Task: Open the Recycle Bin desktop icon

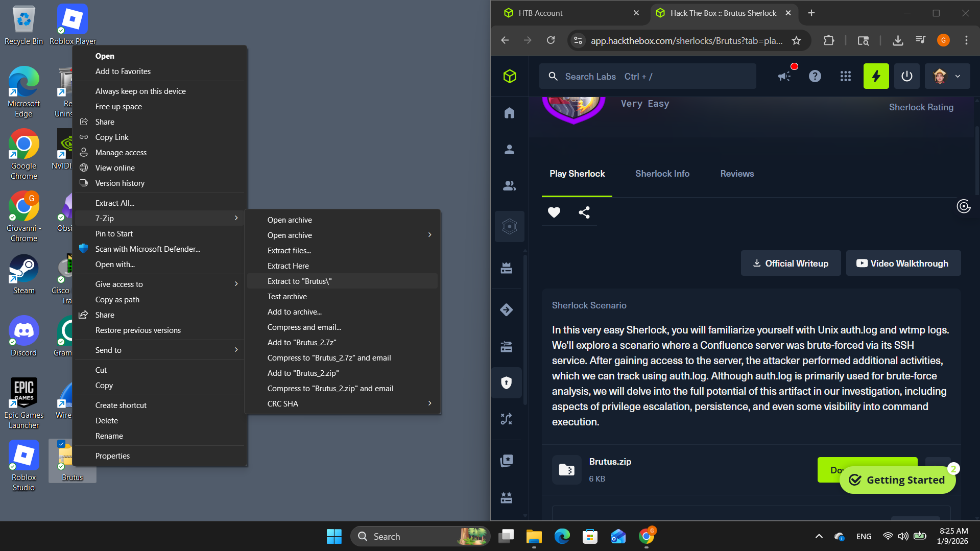Action: 23,26
